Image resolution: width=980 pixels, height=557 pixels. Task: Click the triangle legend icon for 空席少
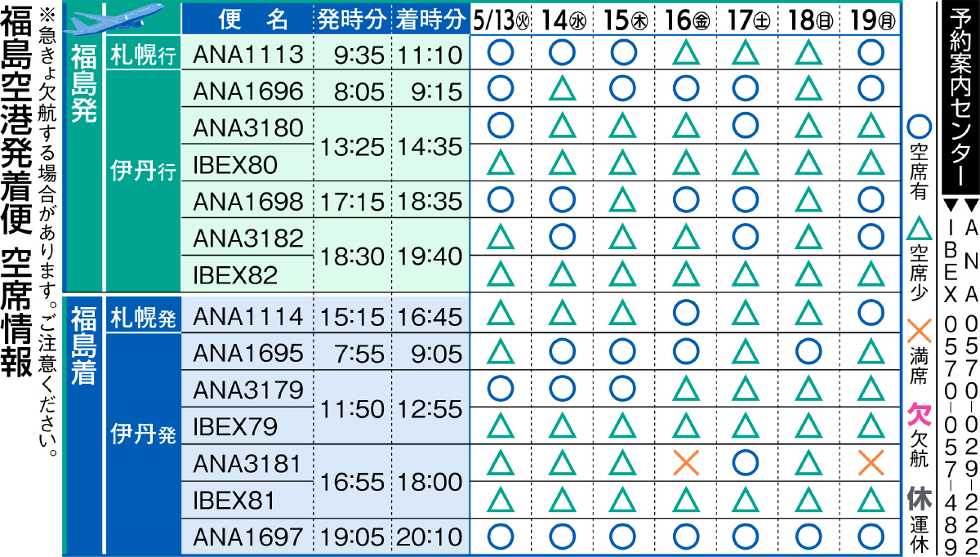[x=920, y=227]
